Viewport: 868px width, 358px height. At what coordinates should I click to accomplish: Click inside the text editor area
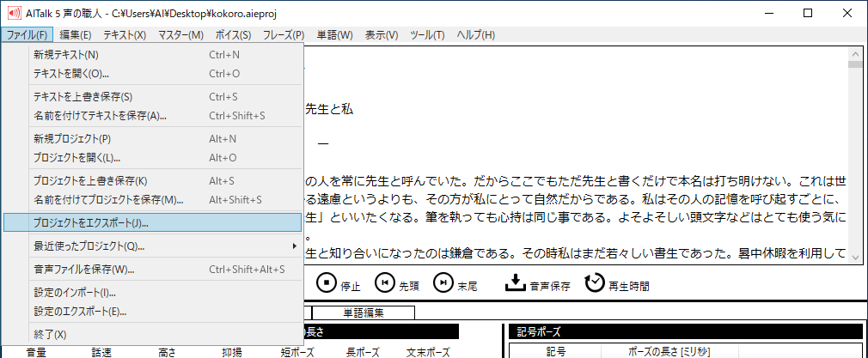coord(576,155)
